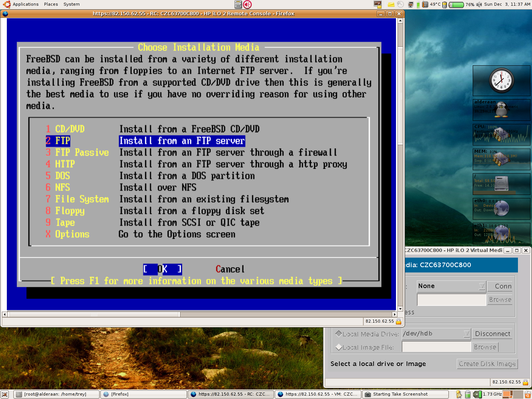Click the penguin system info widget

(501, 110)
